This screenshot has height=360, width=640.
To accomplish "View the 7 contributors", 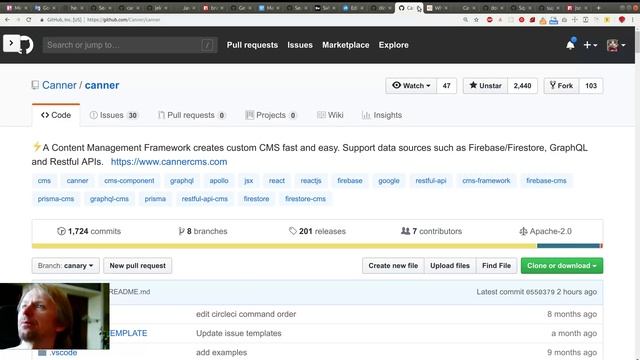I will click(x=431, y=231).
